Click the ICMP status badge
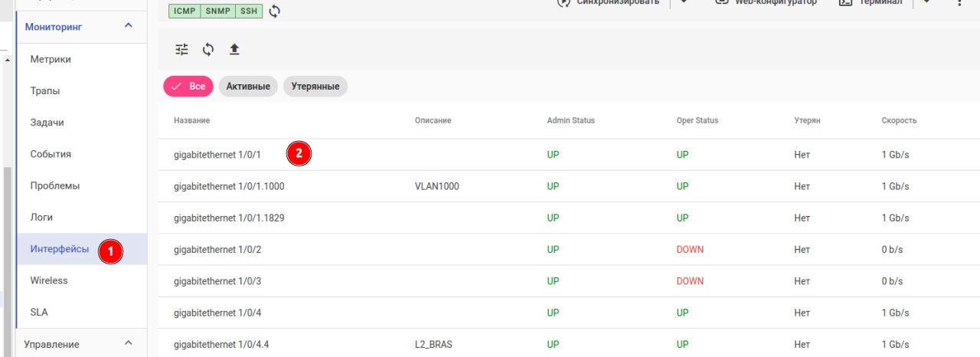980x357 pixels. 184,11
